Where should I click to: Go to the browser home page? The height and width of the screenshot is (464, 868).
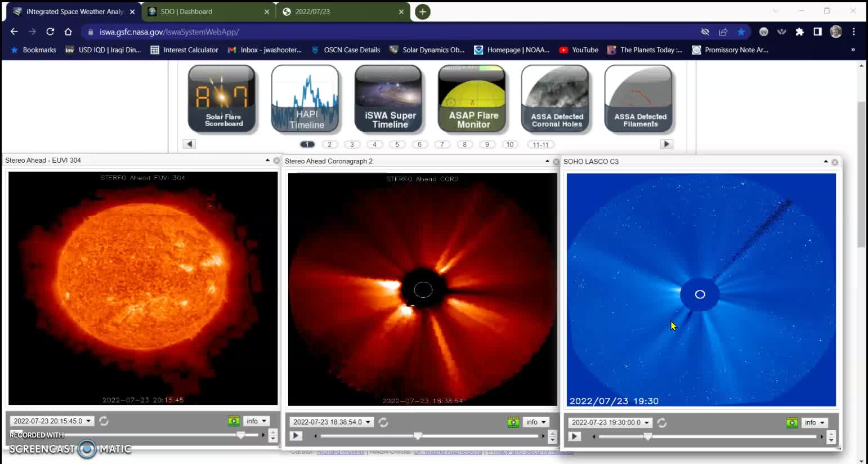point(68,32)
